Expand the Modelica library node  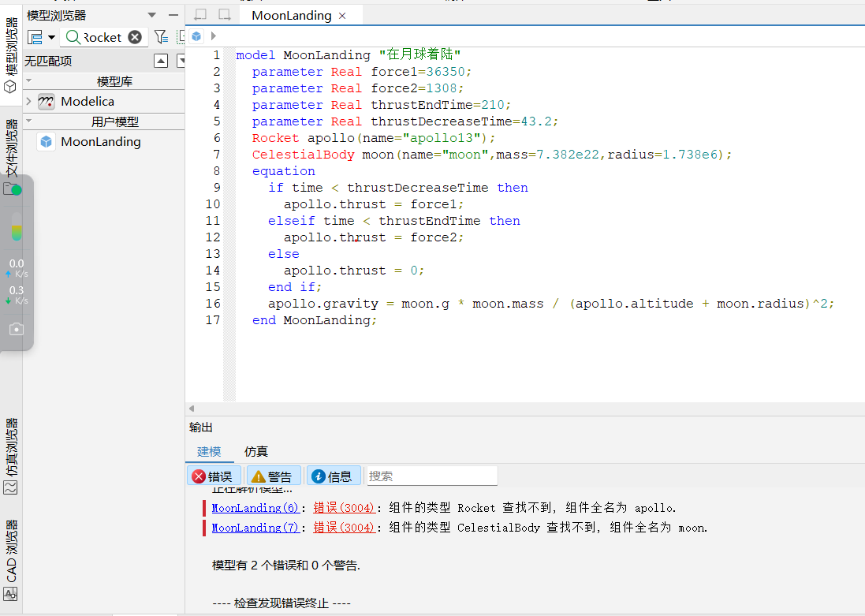click(x=28, y=102)
